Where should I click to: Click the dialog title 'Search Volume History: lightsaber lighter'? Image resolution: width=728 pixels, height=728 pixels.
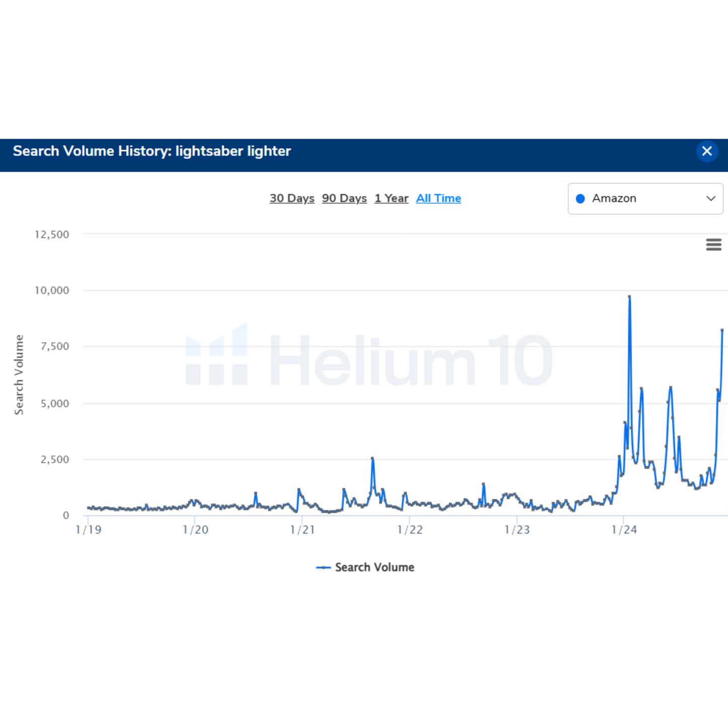[x=152, y=151]
